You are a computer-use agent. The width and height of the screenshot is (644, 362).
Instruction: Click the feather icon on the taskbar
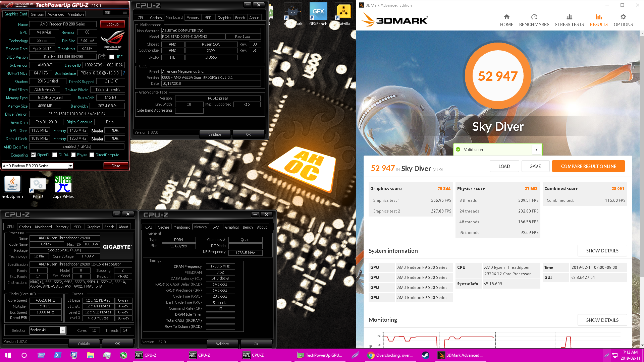pyautogui.click(x=355, y=355)
